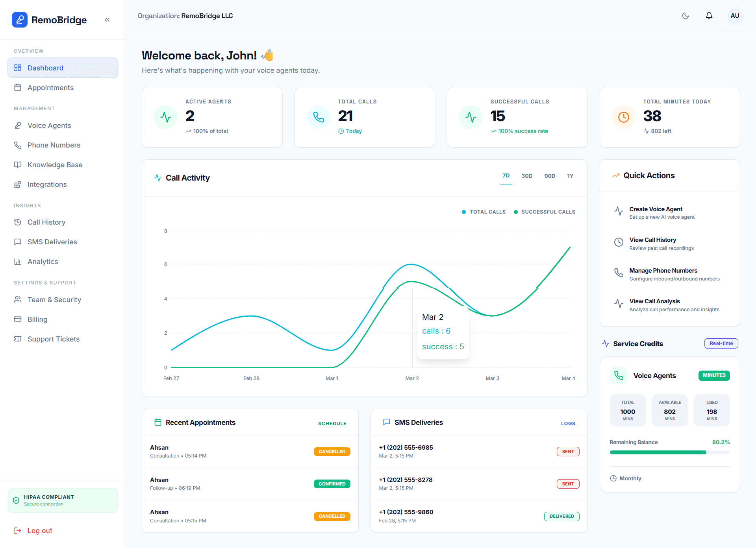The image size is (756, 548).
Task: Toggle dark mode with the moon icon
Action: coord(685,16)
